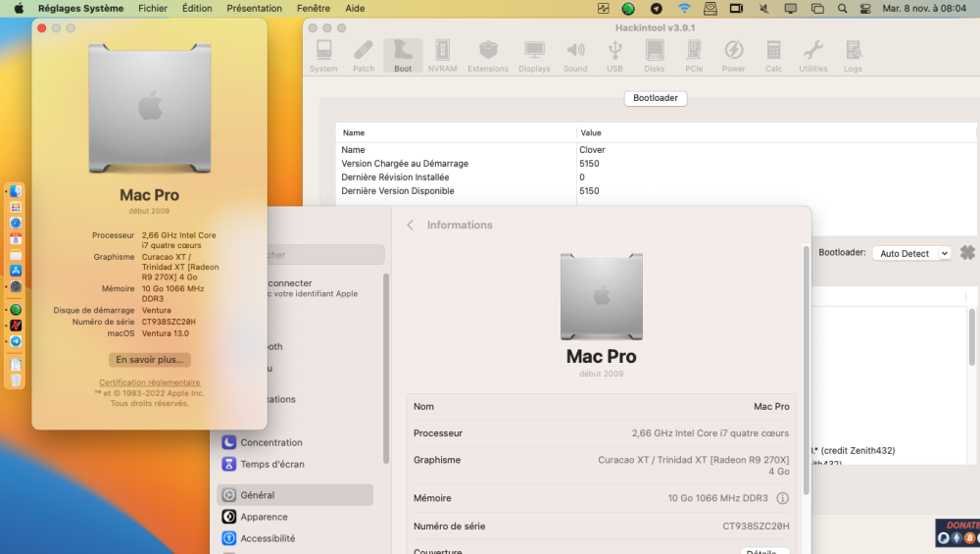Open the USB tab in Hackintool
Image resolution: width=980 pixels, height=554 pixels.
(615, 56)
